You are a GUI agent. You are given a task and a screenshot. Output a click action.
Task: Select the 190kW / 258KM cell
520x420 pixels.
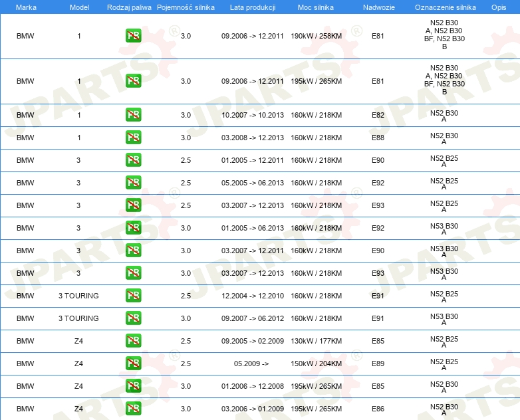coord(316,36)
